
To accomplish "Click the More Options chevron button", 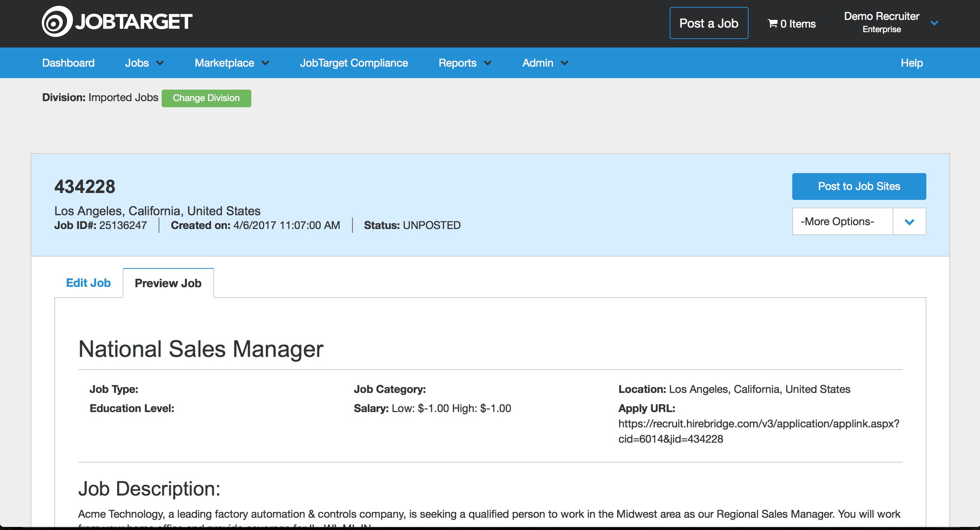I will 910,221.
